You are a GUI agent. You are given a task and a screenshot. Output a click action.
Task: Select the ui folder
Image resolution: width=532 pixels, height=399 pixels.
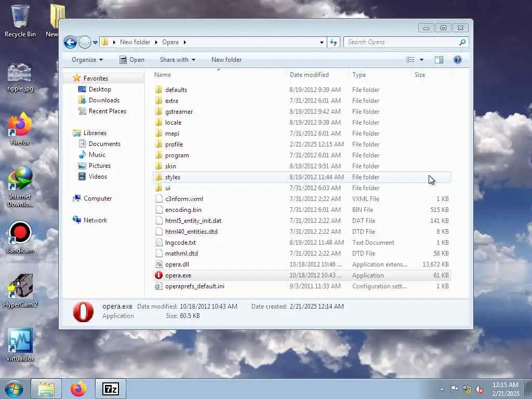[x=168, y=188]
